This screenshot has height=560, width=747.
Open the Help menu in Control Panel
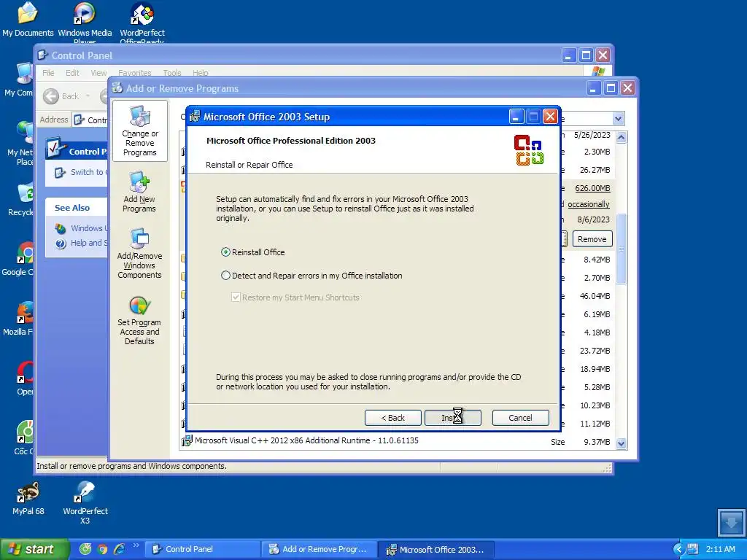click(200, 73)
